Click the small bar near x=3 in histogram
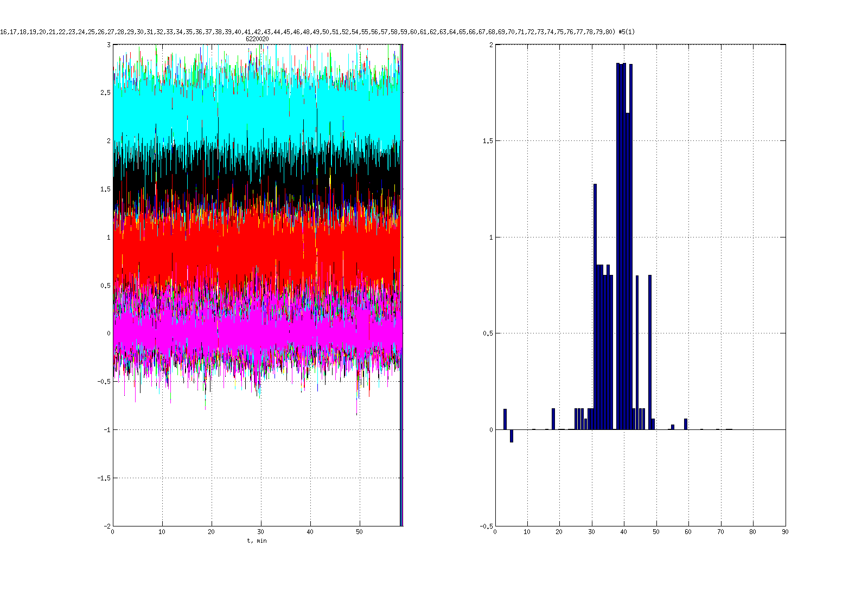Viewport: 868px width, 591px height. (505, 419)
